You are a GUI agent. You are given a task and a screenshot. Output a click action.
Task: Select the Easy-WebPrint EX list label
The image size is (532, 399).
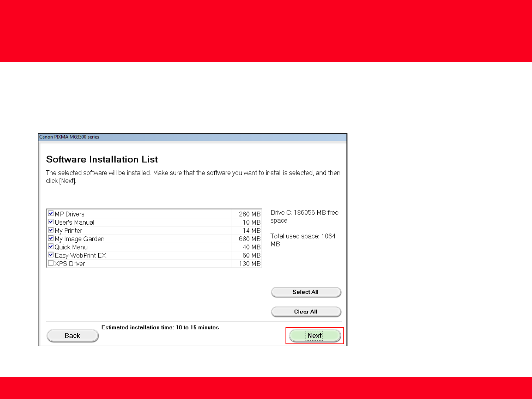click(81, 255)
